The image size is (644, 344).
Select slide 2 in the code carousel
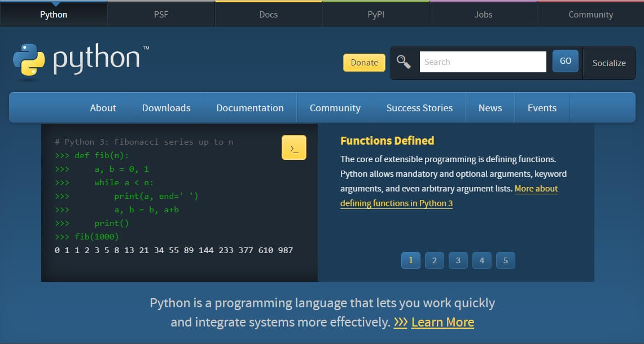click(x=435, y=260)
